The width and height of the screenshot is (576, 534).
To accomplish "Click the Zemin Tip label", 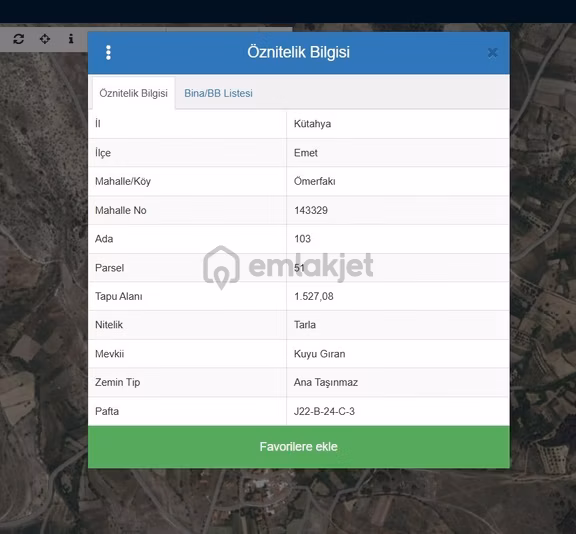I will [117, 382].
